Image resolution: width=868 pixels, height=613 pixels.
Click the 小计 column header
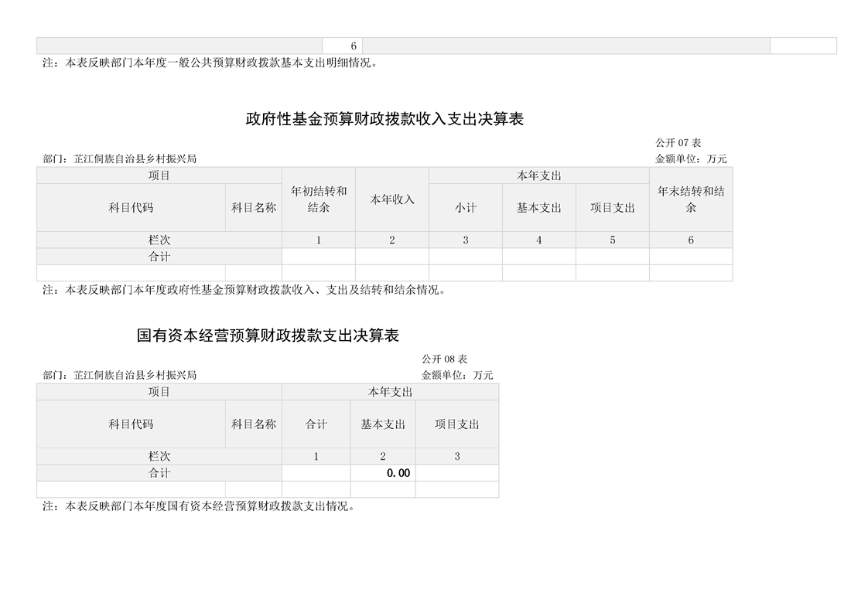pos(466,208)
